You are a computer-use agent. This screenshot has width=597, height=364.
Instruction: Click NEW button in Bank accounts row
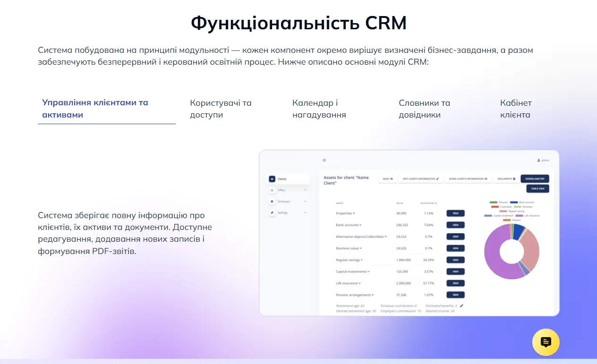(x=456, y=225)
